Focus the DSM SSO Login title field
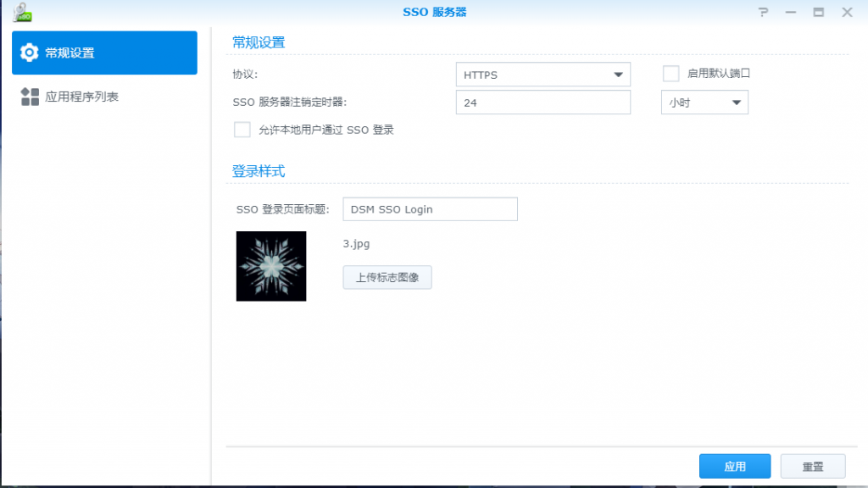 (430, 209)
